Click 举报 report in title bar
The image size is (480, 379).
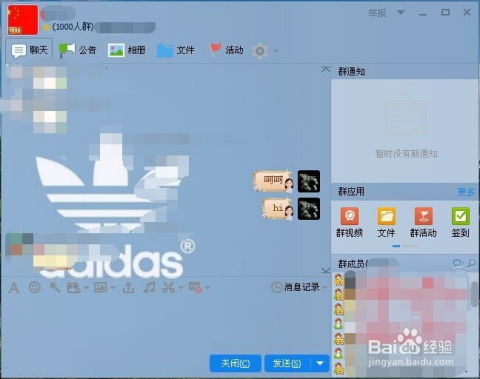(x=377, y=13)
